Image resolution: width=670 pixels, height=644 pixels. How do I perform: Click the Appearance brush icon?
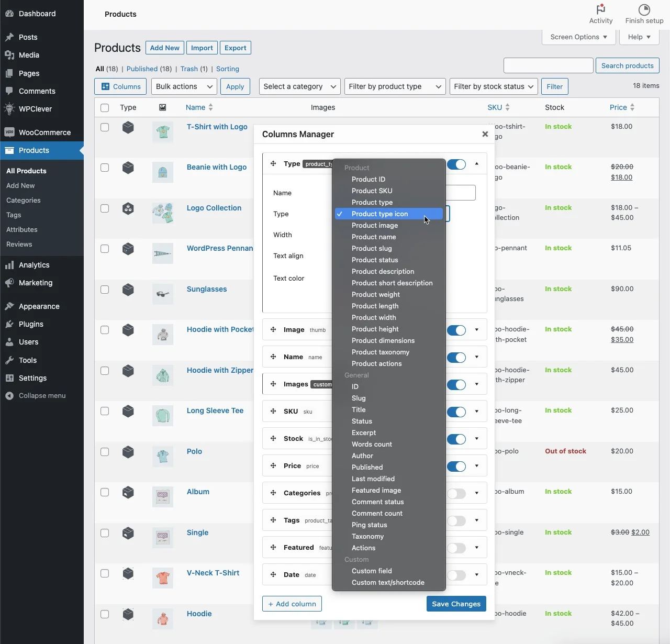pos(9,306)
